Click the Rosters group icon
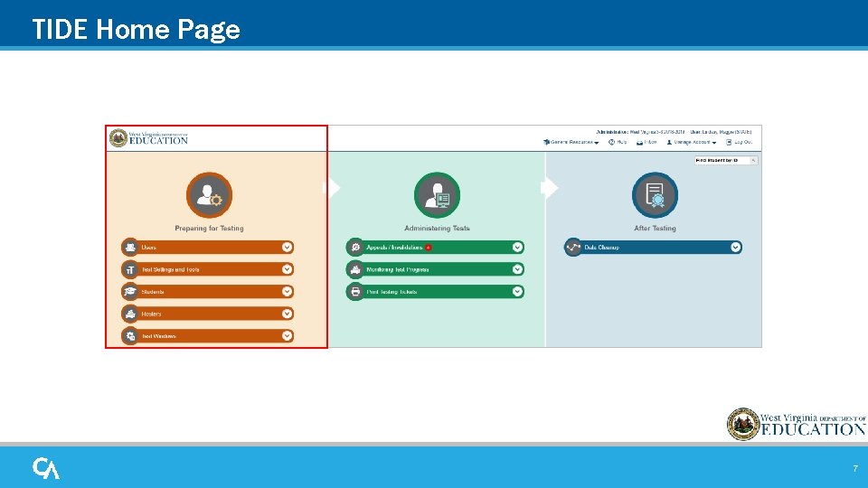Screen dimensions: 868x488 click(130, 314)
